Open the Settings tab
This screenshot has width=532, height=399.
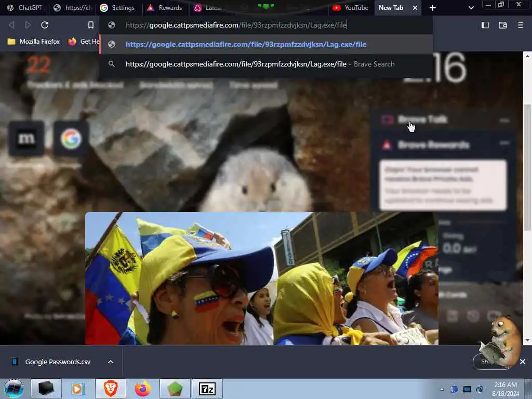117,7
